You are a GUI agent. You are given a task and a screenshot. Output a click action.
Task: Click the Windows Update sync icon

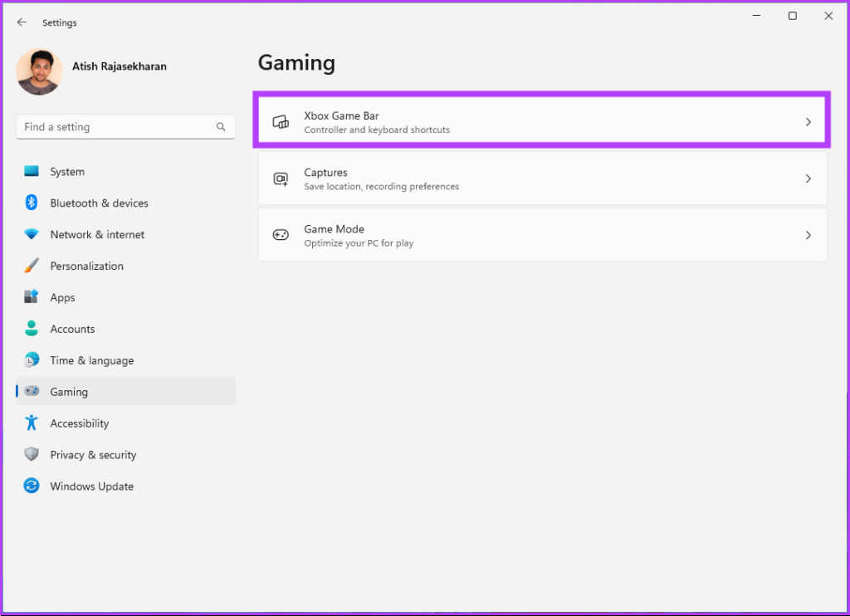(32, 486)
